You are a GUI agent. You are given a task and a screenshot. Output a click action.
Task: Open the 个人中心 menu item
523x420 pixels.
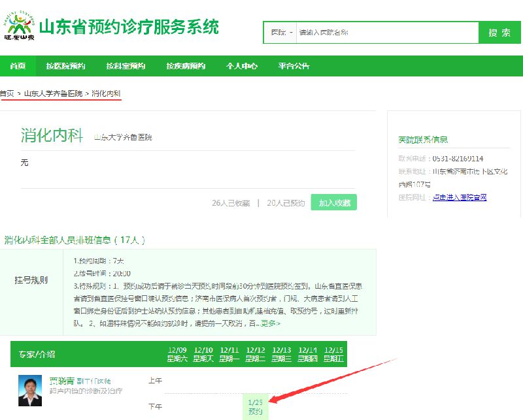242,66
